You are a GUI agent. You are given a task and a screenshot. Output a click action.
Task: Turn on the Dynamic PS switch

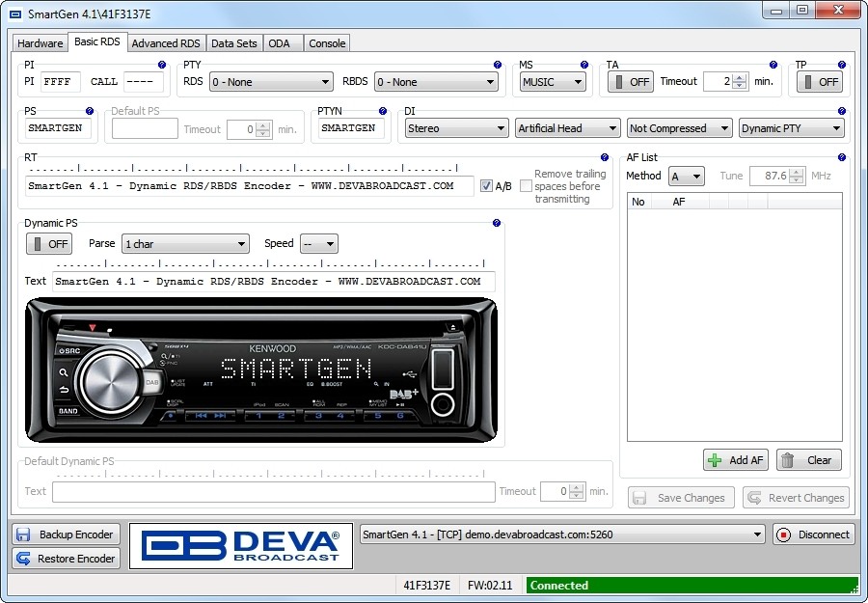[x=49, y=244]
